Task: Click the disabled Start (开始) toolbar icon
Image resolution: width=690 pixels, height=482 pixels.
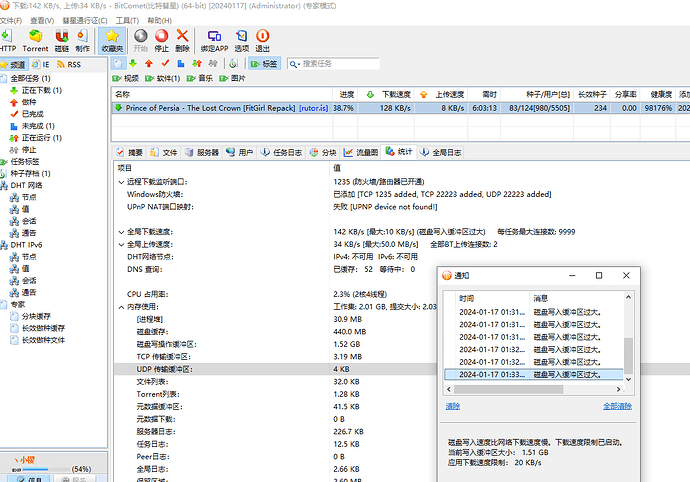Action: click(x=141, y=40)
